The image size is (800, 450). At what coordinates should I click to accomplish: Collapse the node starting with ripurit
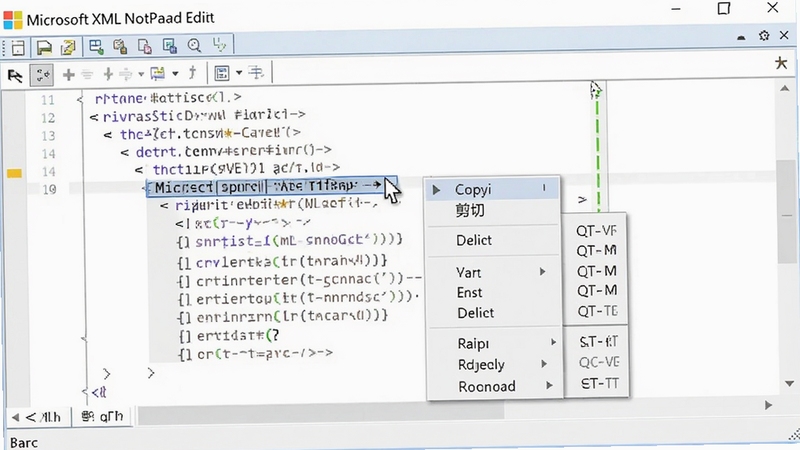click(x=164, y=206)
